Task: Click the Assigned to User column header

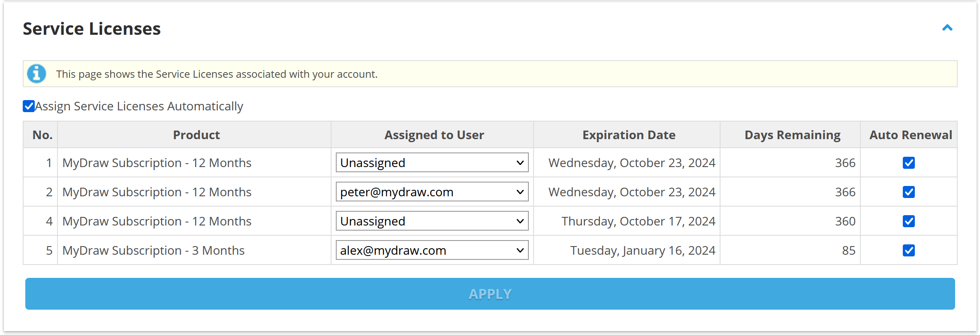Action: coord(434,135)
